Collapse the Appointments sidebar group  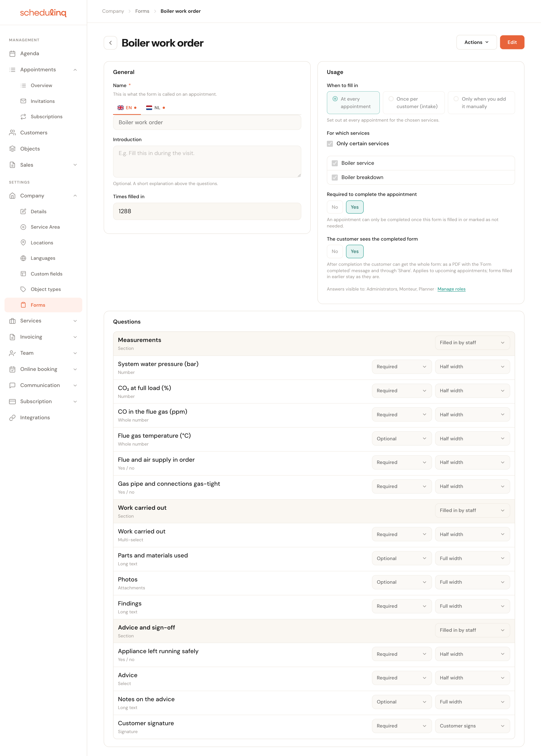pos(75,70)
